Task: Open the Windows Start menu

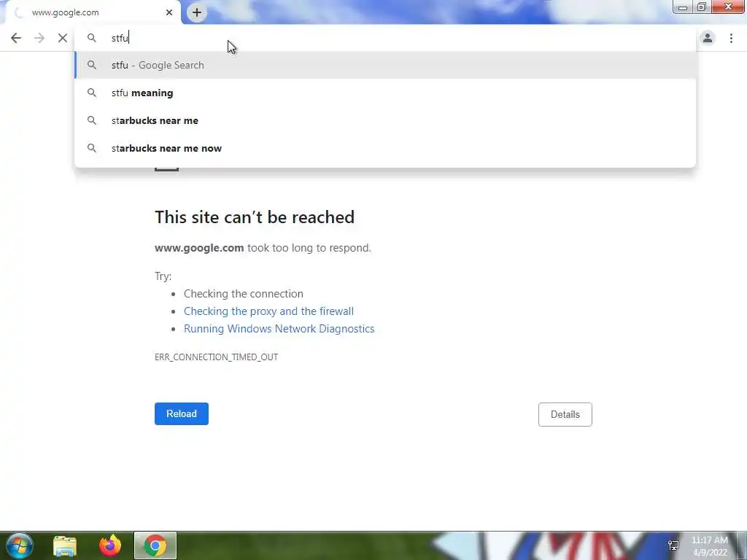Action: click(19, 545)
